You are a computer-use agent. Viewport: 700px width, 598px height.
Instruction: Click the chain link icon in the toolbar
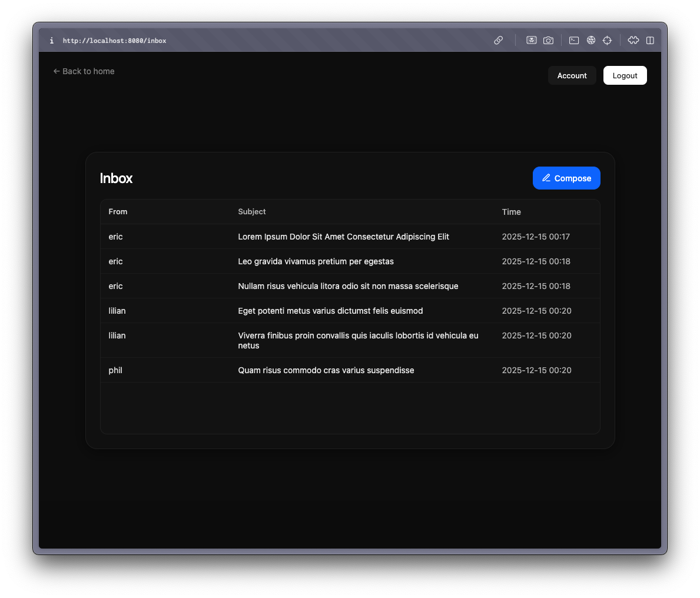pyautogui.click(x=498, y=40)
